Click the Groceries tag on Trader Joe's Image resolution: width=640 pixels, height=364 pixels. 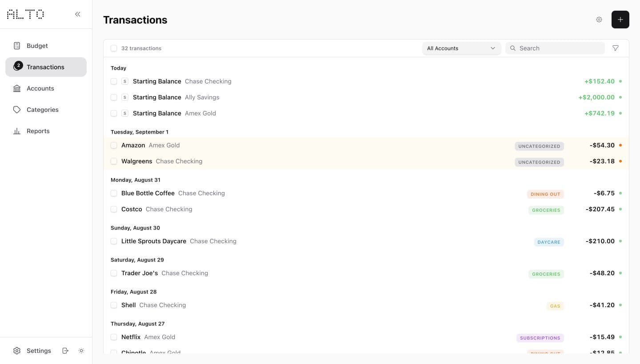tap(546, 274)
